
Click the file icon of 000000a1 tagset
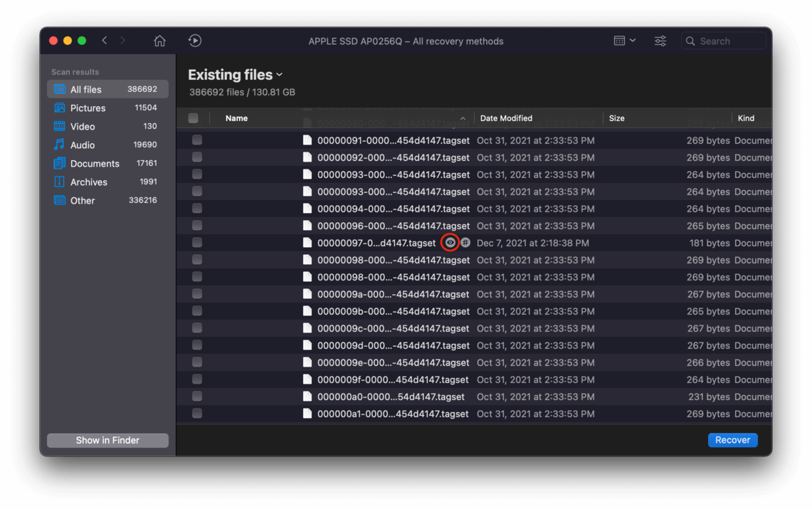[x=307, y=413]
